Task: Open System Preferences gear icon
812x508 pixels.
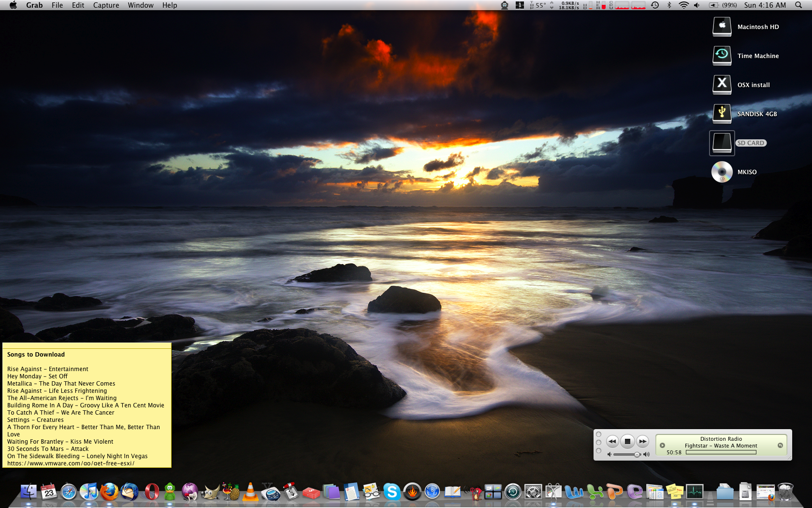Action: pos(533,492)
